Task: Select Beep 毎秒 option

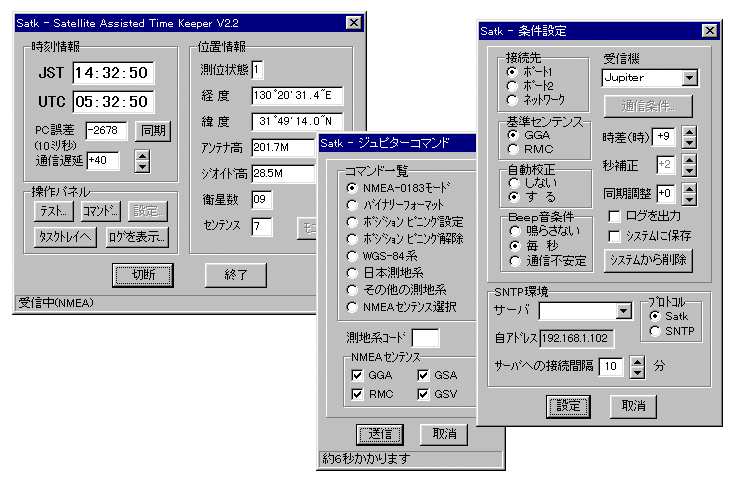Action: [x=515, y=246]
